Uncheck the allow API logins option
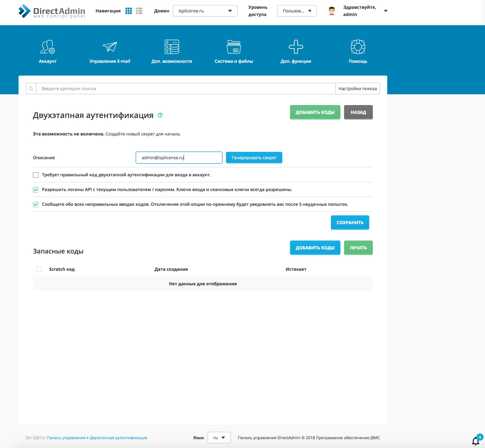Viewport: 485px width, 448px height. point(36,190)
